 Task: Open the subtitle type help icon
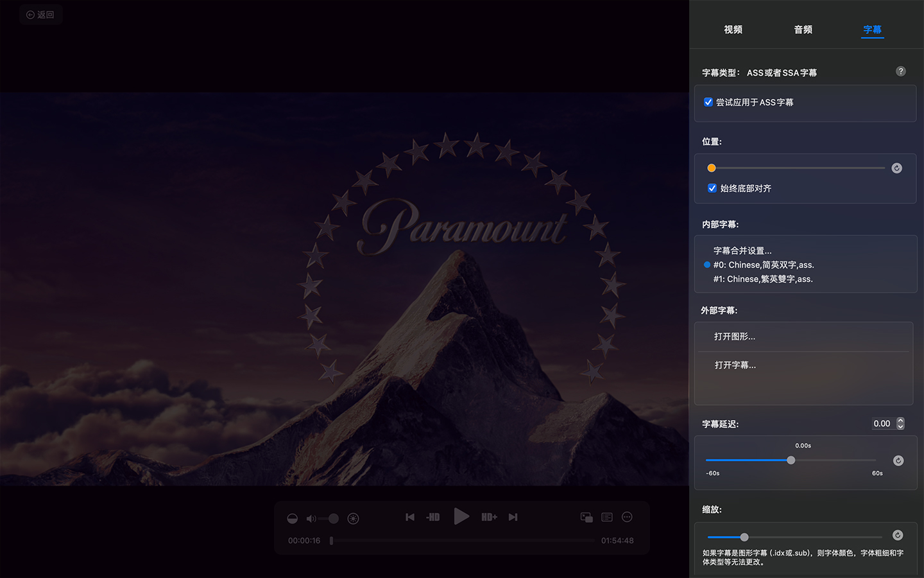coord(901,71)
